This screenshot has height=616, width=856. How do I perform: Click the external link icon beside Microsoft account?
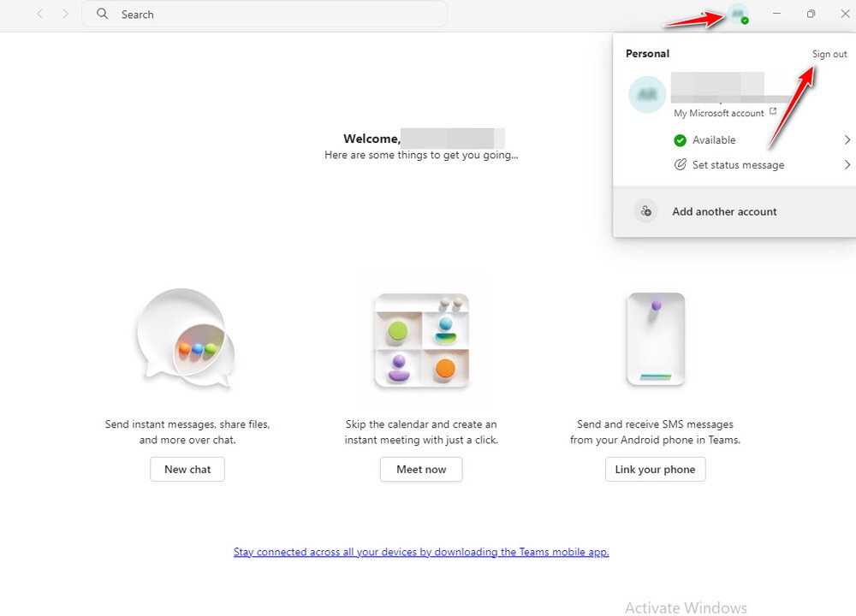click(772, 111)
